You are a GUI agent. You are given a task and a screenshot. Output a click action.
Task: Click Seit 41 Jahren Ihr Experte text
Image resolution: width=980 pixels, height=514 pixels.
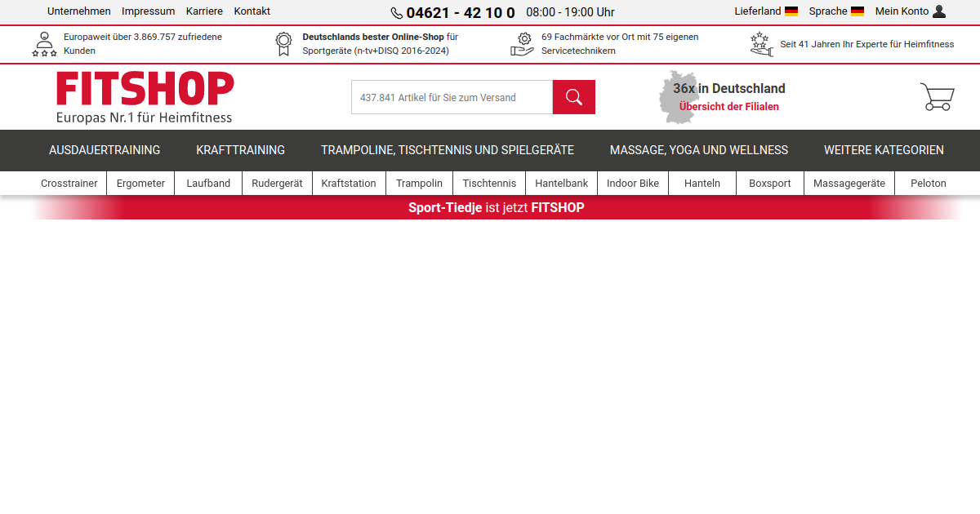click(867, 44)
